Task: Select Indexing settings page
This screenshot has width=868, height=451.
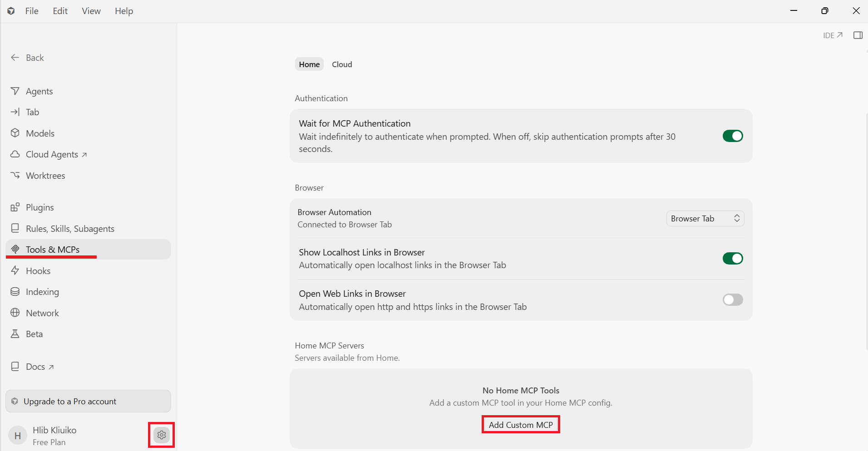Action: (x=89, y=291)
